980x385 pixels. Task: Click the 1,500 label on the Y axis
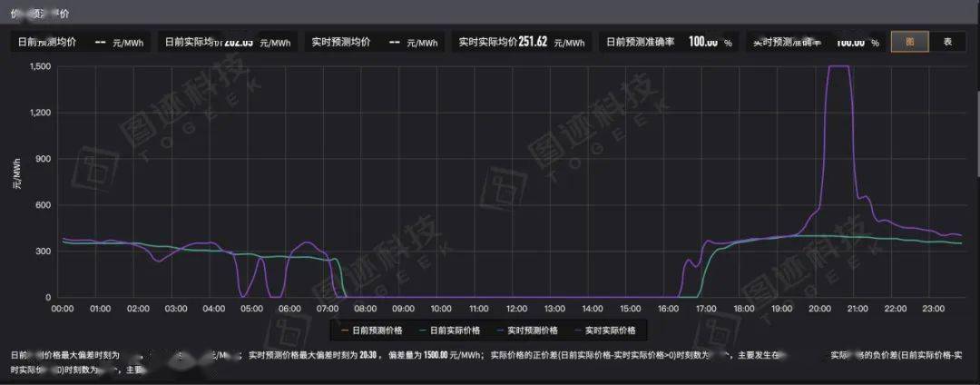click(40, 66)
